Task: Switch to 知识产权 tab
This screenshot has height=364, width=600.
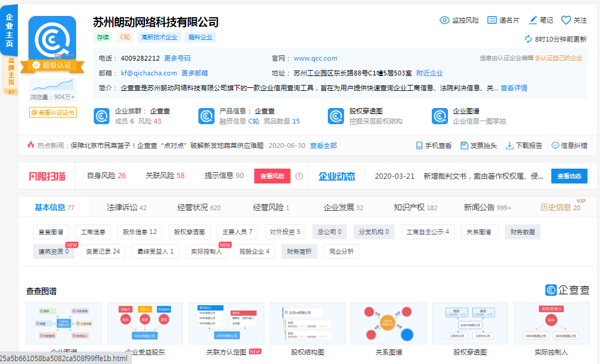Action: (415, 208)
